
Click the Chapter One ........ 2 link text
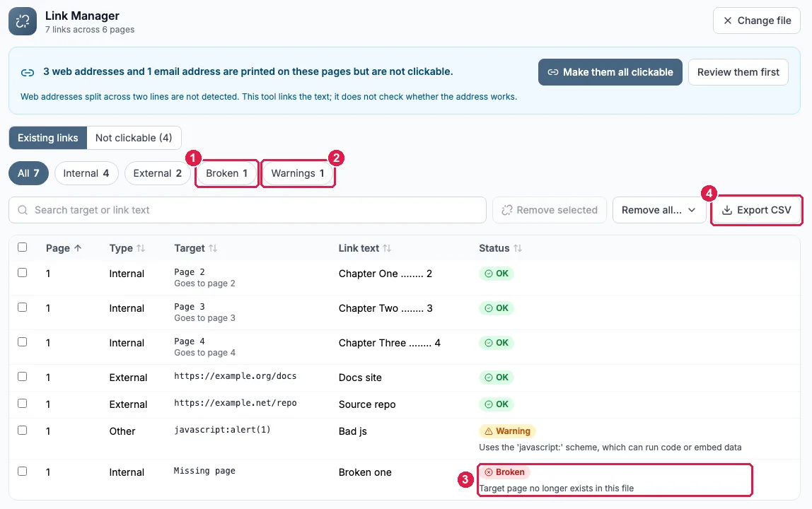click(x=385, y=274)
